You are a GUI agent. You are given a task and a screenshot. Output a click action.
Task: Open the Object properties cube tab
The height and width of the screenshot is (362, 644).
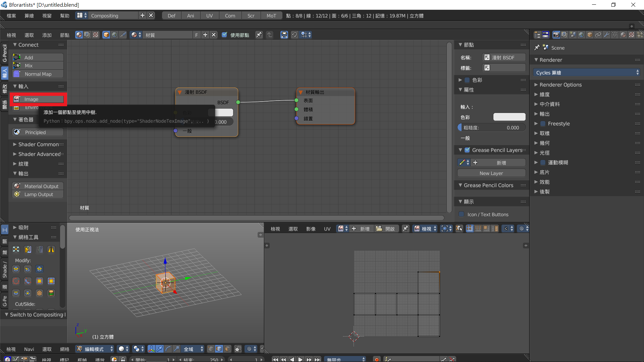click(x=590, y=35)
